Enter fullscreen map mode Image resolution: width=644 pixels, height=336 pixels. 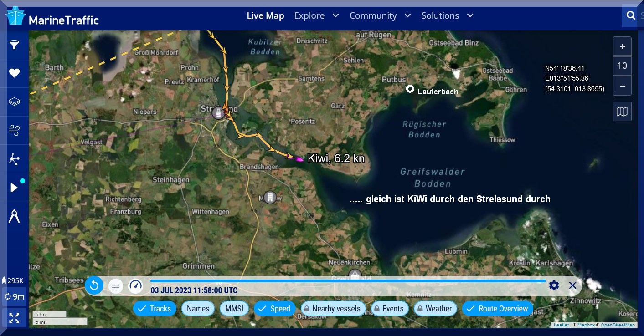tap(14, 318)
